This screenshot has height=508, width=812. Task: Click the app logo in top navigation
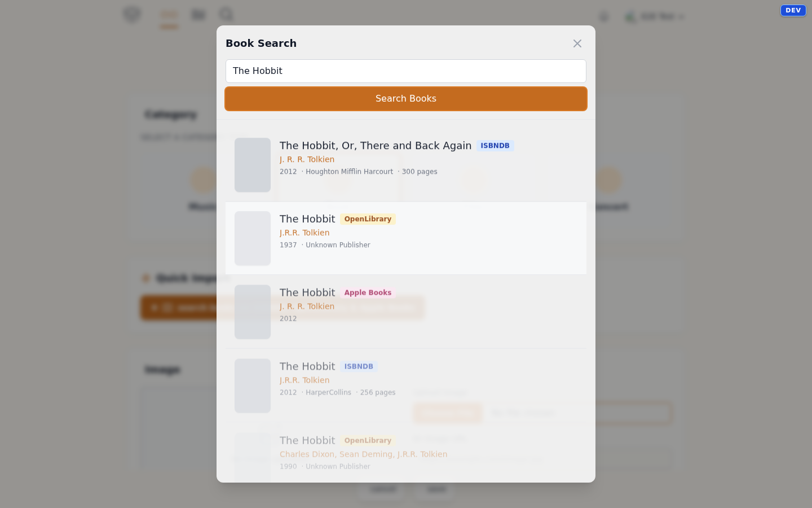pos(132,15)
